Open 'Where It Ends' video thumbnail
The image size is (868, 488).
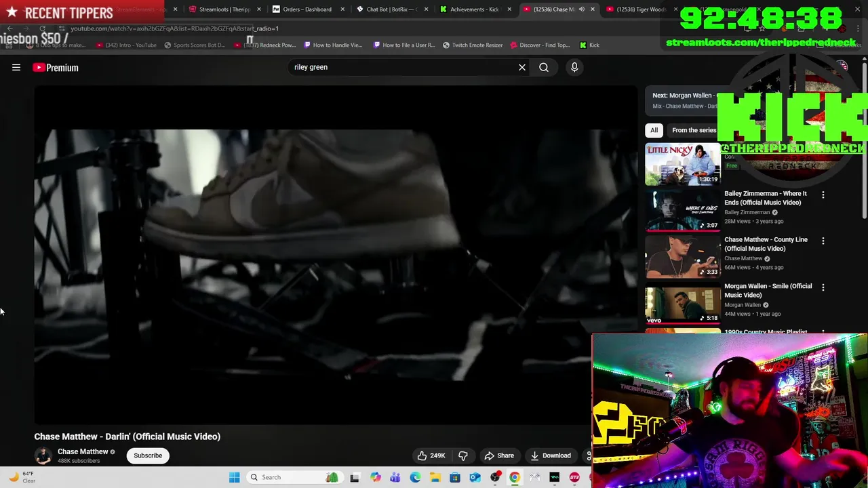[683, 210]
